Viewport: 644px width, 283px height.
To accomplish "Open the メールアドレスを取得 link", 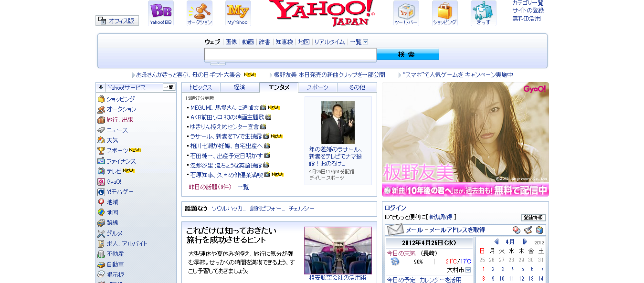I will click(445, 230).
